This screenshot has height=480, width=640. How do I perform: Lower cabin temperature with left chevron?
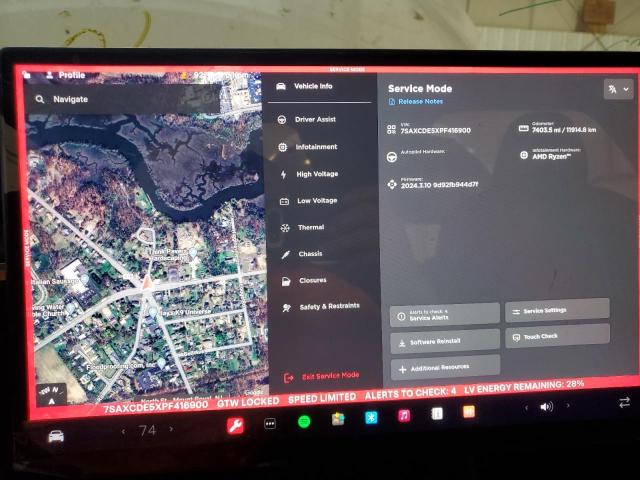point(123,431)
